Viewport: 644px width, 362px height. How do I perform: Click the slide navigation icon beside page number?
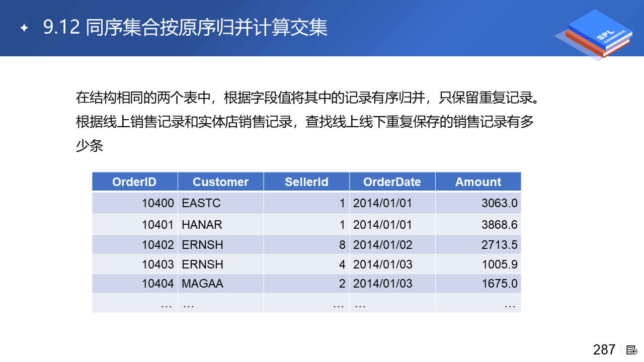632,350
